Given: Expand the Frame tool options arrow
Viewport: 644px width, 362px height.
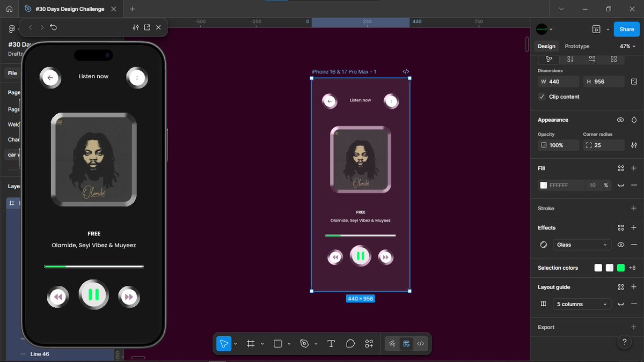Looking at the screenshot, I should point(262,344).
